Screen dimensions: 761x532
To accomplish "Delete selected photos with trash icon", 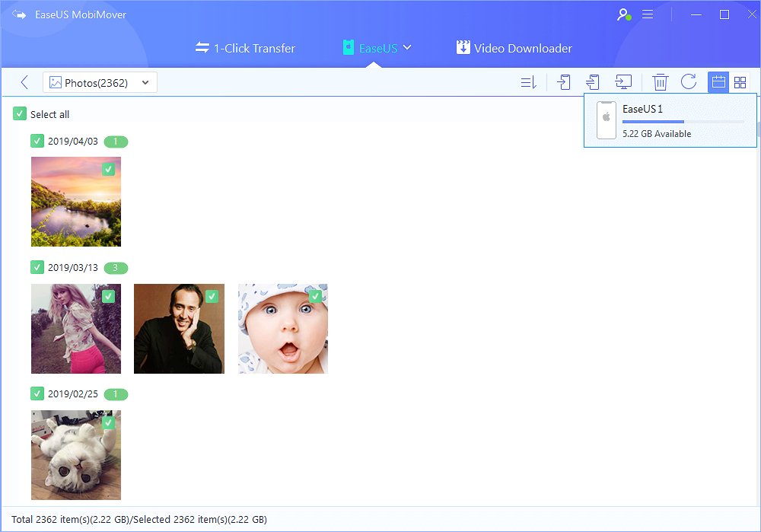I will [660, 82].
